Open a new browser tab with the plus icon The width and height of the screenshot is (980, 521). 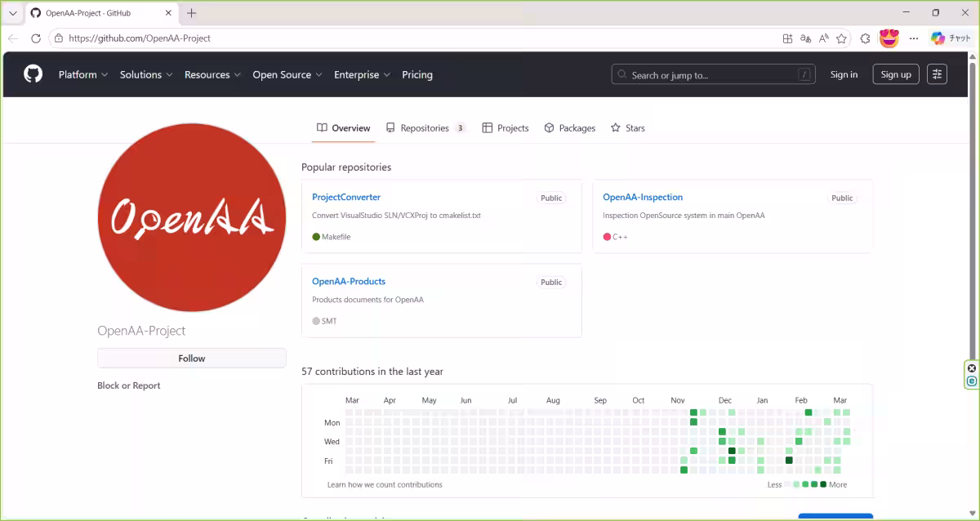(x=191, y=13)
